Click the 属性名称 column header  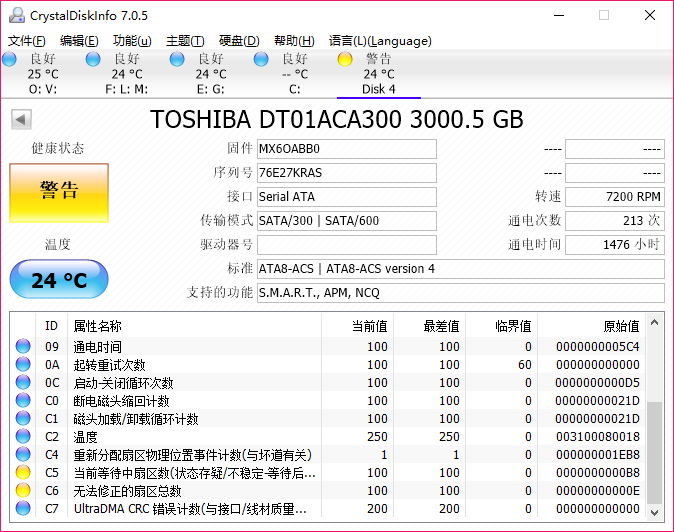[194, 326]
